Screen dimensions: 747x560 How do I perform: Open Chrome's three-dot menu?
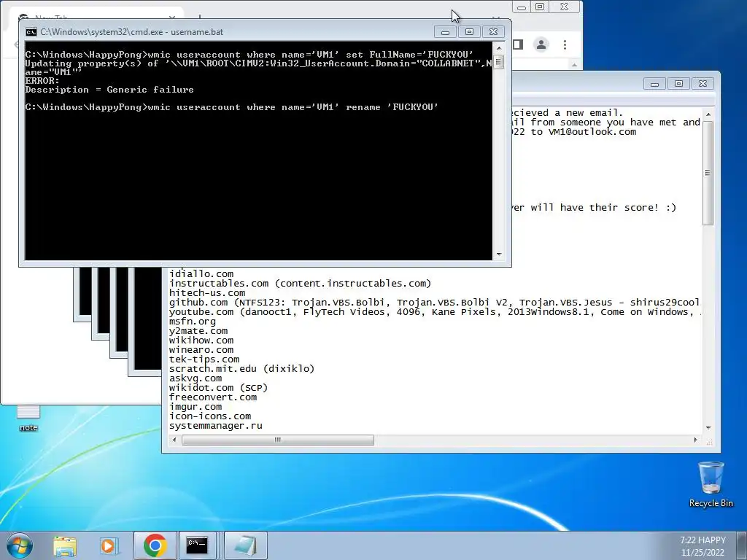coord(565,44)
